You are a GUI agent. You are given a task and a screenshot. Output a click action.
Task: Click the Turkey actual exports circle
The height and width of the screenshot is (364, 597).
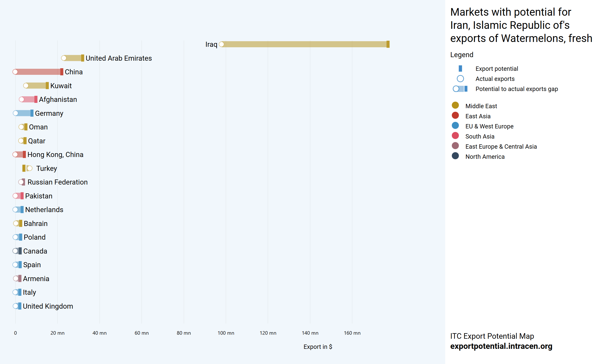point(30,168)
